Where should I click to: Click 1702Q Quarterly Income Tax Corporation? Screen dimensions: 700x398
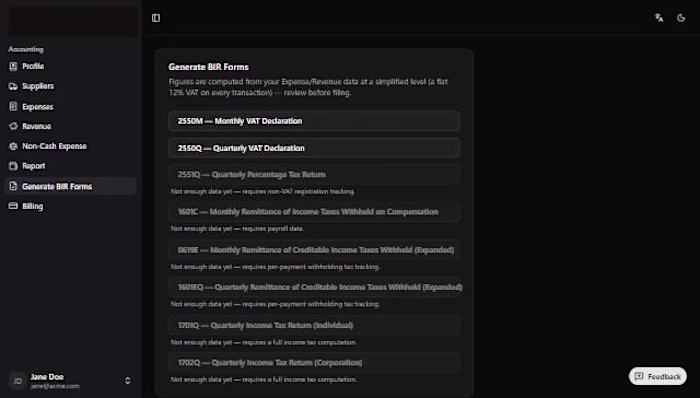314,362
